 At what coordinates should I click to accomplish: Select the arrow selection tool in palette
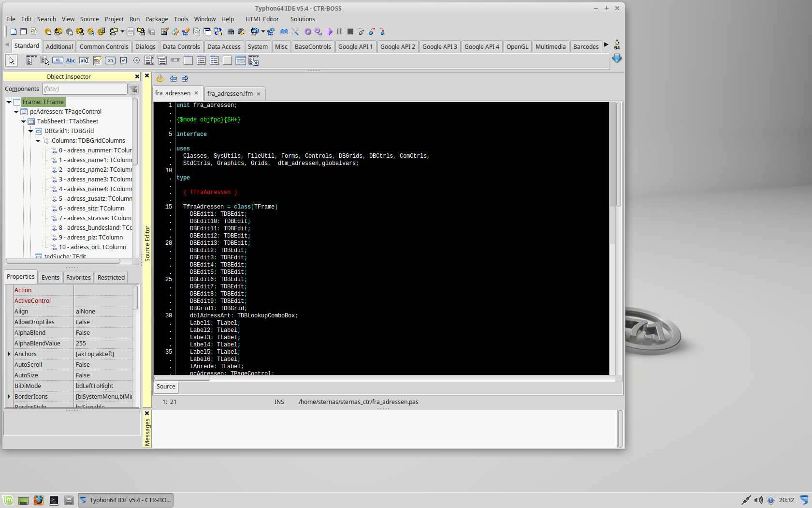coord(12,60)
